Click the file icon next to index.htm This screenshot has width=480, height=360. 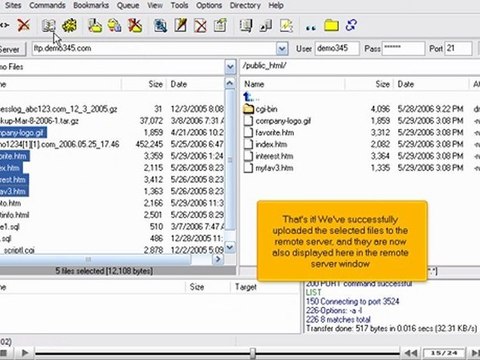(248, 144)
